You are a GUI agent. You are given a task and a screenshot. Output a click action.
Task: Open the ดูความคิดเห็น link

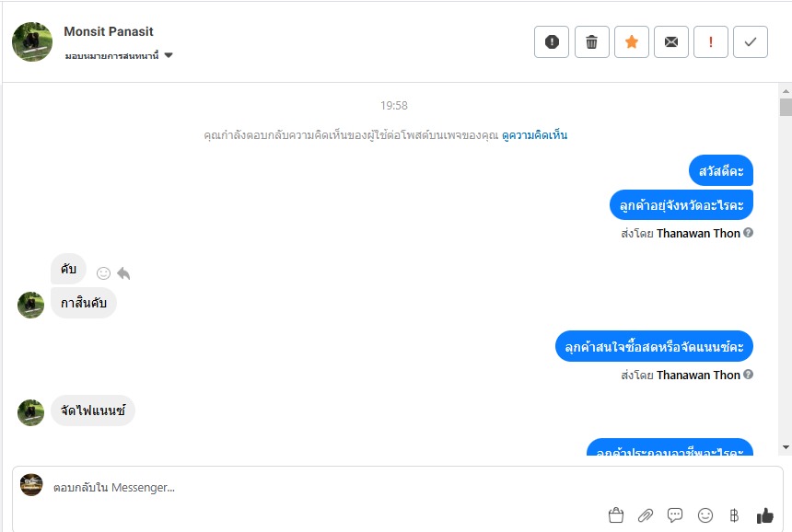click(534, 135)
